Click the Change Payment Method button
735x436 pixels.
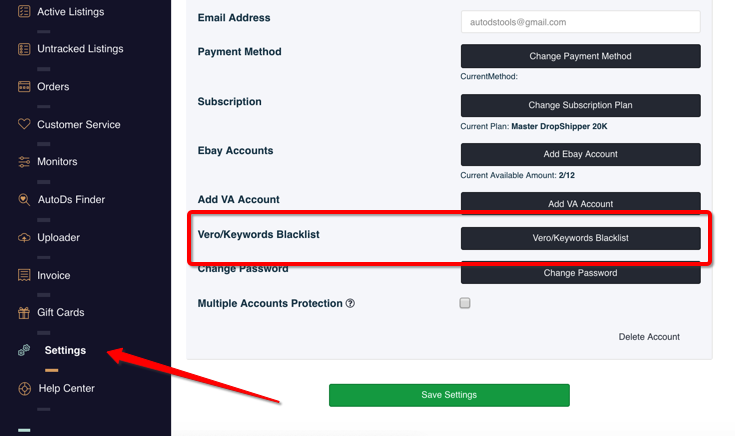click(x=580, y=56)
